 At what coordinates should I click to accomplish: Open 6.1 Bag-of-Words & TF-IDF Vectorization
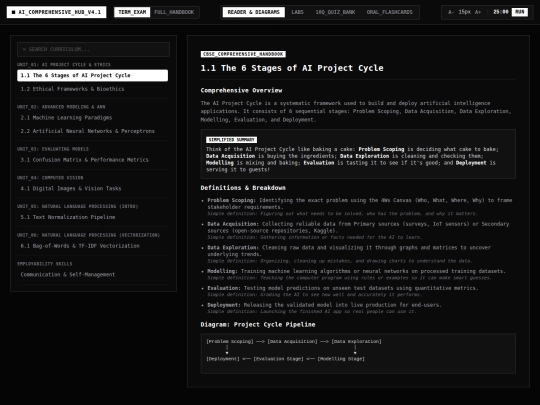[x=93, y=246]
